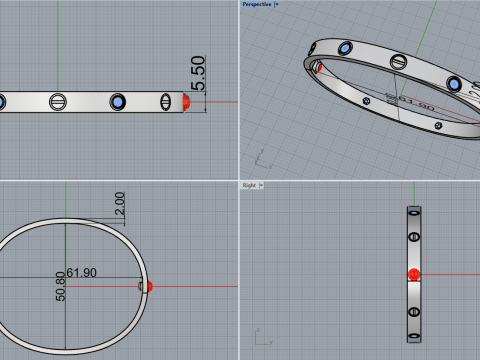Open the Right viewport title menu

click(x=249, y=185)
